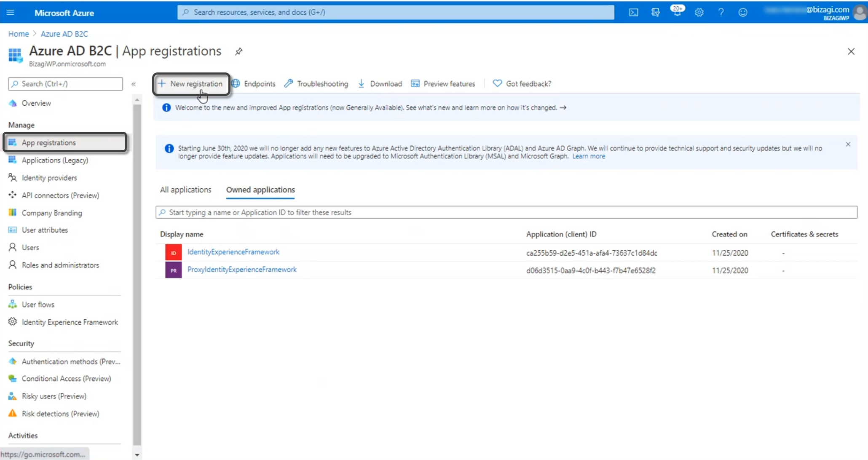868x460 pixels.
Task: Click the Display name column header
Action: click(x=182, y=234)
